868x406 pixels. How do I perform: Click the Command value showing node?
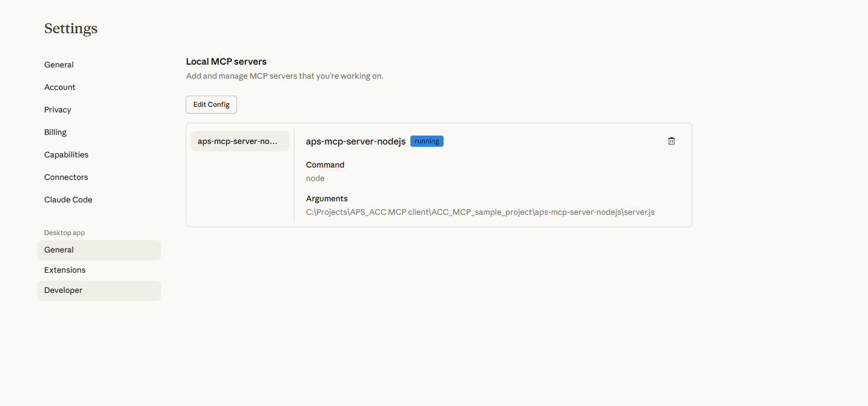click(x=315, y=178)
